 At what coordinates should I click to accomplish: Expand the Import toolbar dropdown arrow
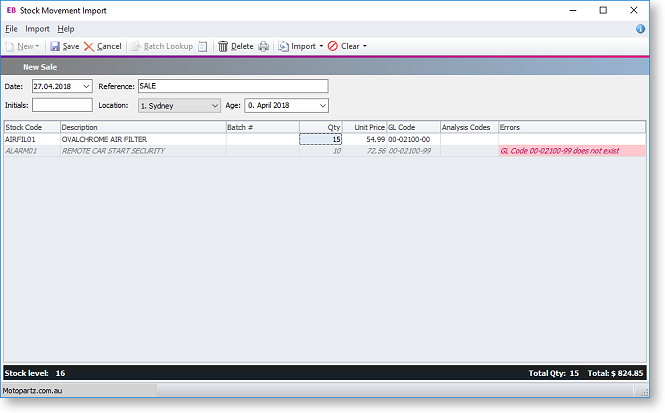point(321,46)
